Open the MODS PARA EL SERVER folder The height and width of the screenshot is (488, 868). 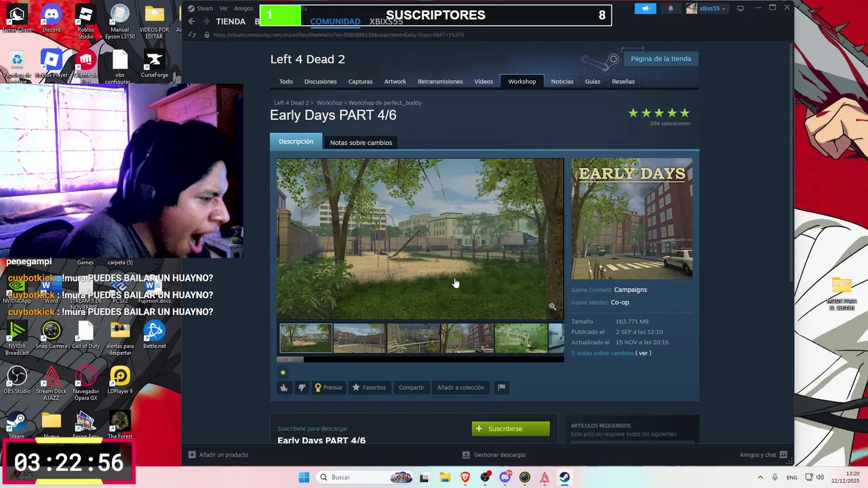pyautogui.click(x=842, y=293)
